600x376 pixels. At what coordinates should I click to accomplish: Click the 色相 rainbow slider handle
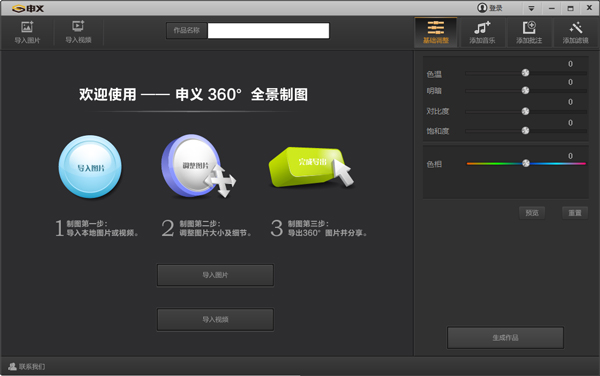[526, 163]
